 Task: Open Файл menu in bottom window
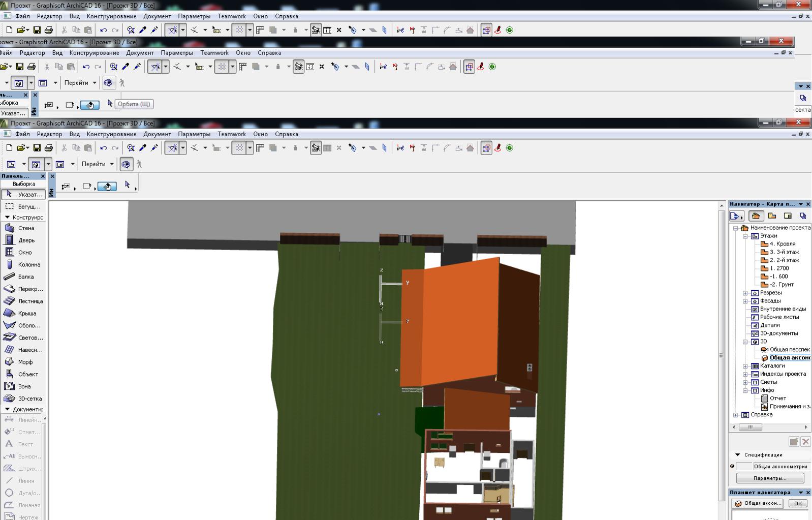click(x=22, y=134)
